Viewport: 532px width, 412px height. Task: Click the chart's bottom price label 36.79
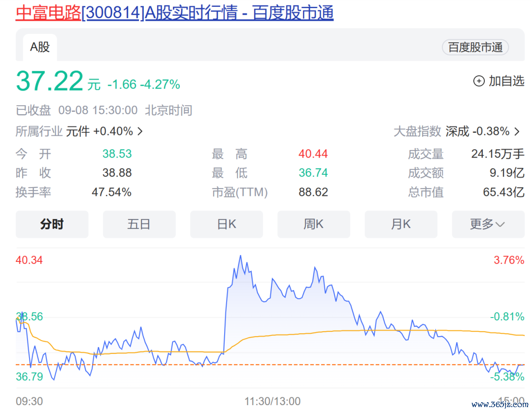pyautogui.click(x=29, y=377)
